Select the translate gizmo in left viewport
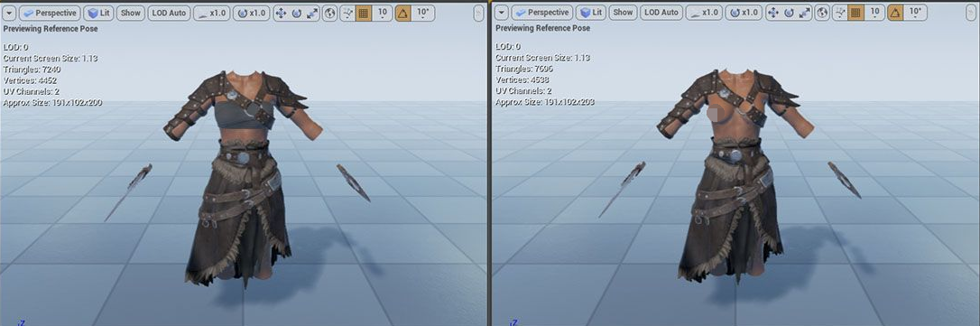The image size is (980, 326). 282,13
